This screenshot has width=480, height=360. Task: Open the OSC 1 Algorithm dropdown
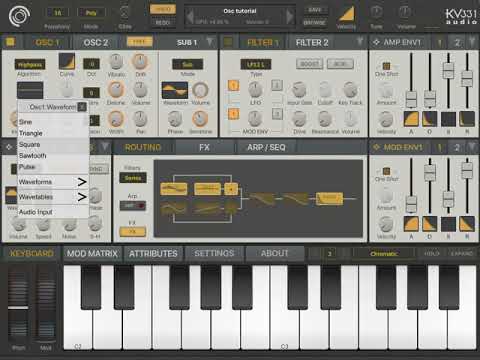pos(30,64)
